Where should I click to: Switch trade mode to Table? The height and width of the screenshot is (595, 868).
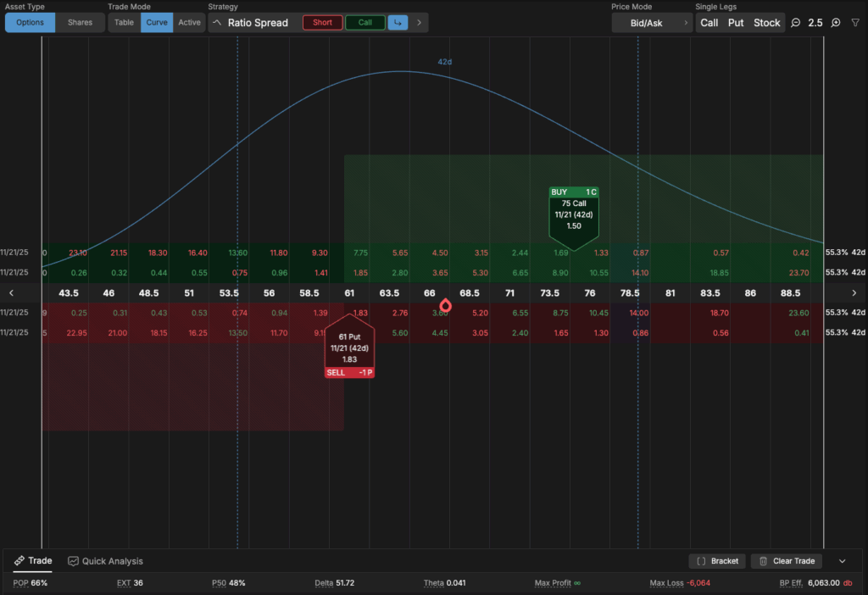[x=124, y=23]
